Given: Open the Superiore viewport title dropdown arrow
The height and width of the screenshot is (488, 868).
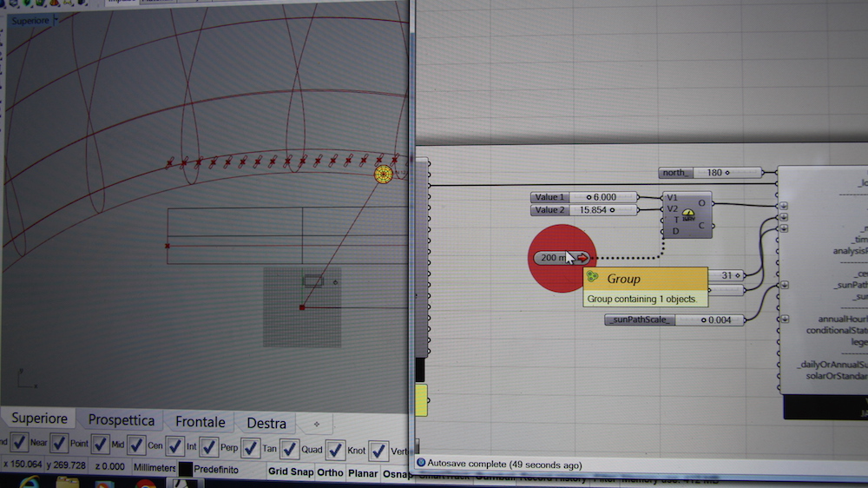Looking at the screenshot, I should [x=56, y=21].
